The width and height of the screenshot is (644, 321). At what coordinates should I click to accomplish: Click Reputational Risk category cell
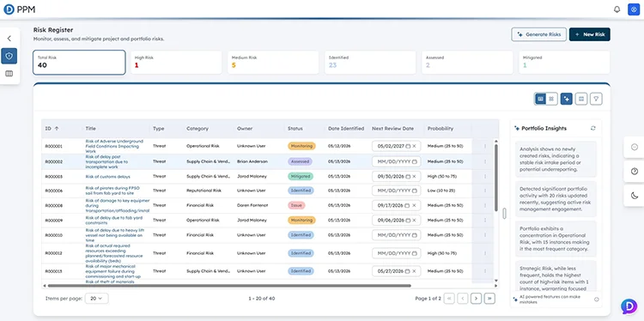tap(204, 191)
